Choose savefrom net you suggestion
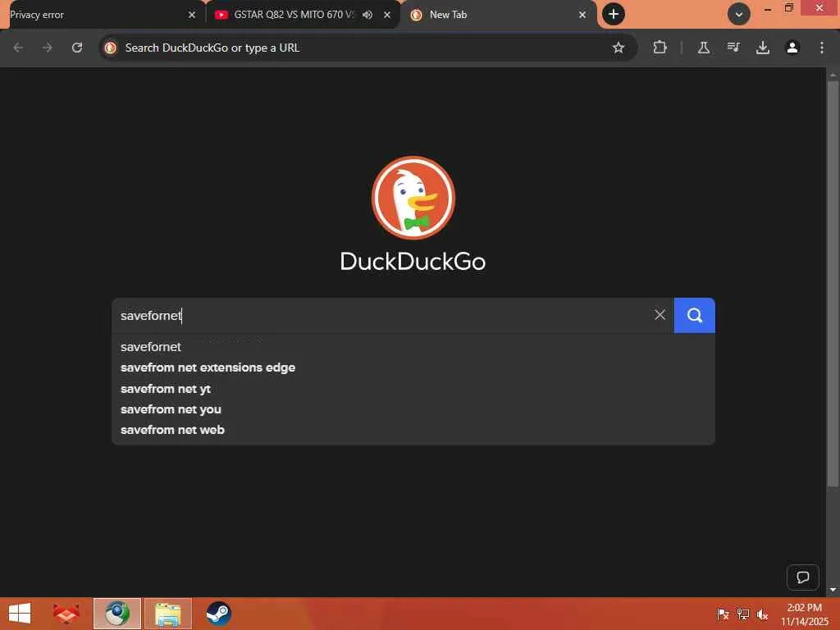 tap(413, 409)
